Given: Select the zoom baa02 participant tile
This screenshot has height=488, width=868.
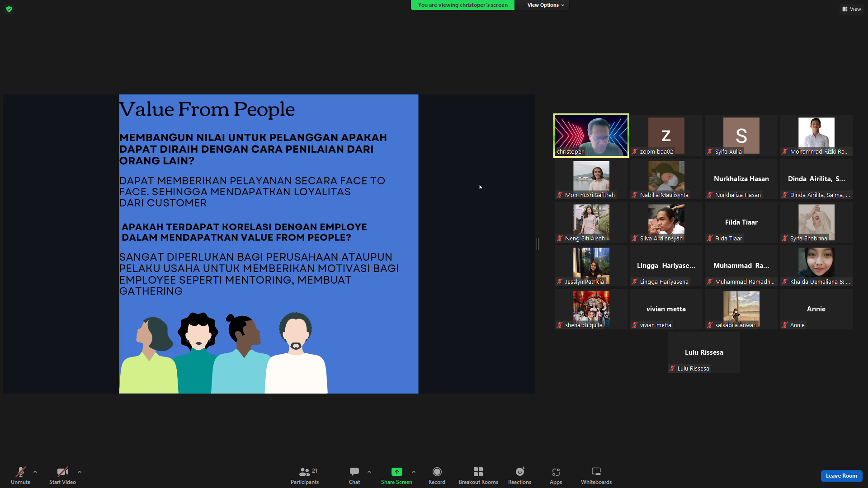Looking at the screenshot, I should pos(666,136).
